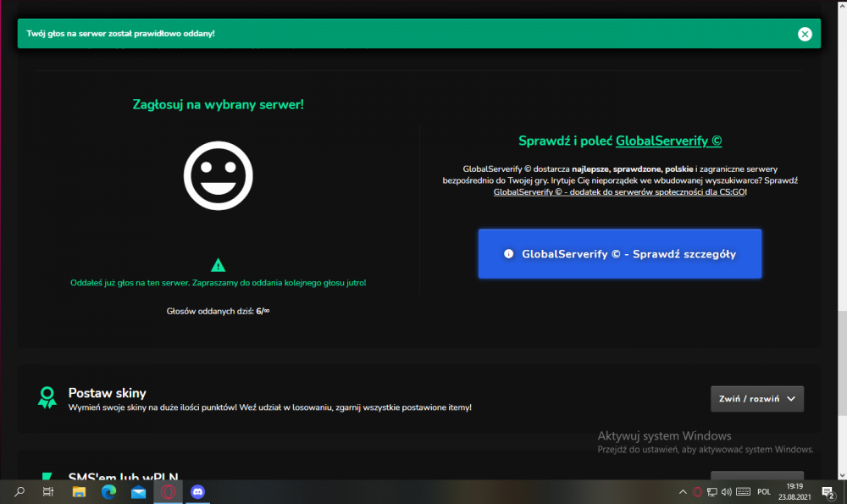The width and height of the screenshot is (847, 504).
Task: Open GlobalServerify CS:GO addon link
Action: tap(619, 191)
